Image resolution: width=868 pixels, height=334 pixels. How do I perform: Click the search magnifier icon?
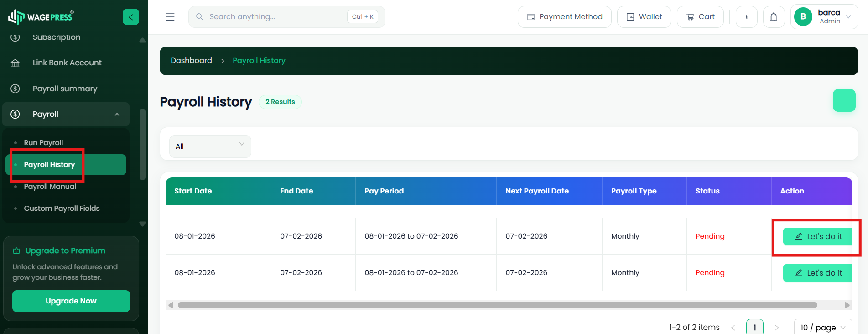(x=199, y=17)
